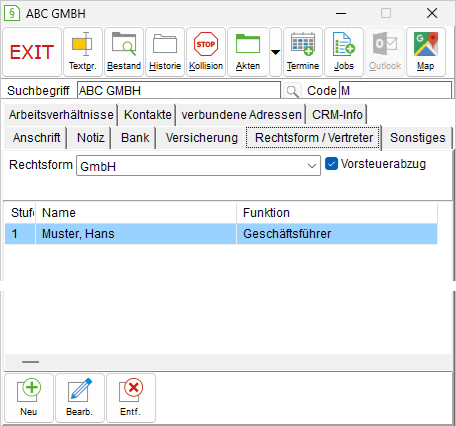The image size is (456, 426).
Task: Sort by the Name column header
Action: coord(136,213)
